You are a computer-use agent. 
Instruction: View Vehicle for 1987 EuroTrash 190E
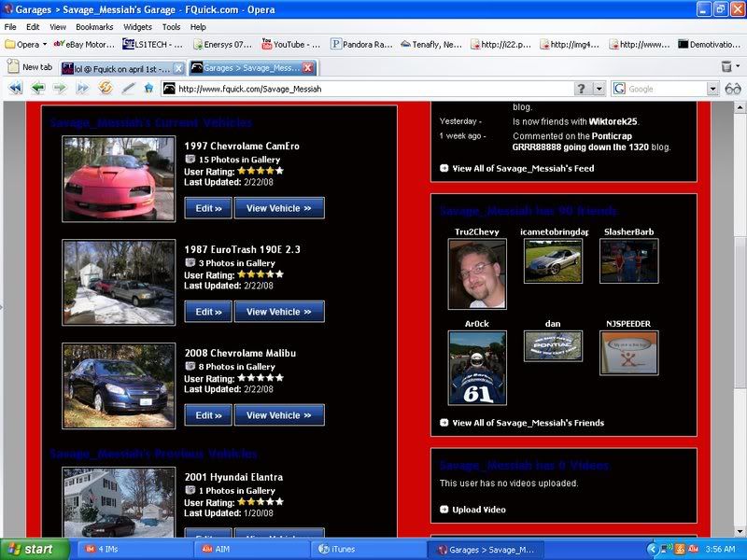tap(279, 312)
